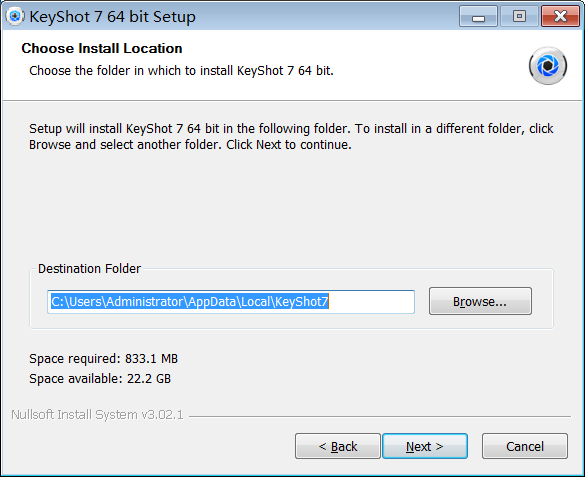The width and height of the screenshot is (585, 477).
Task: Click the KeyShot camera lens logo in header
Action: (x=548, y=66)
